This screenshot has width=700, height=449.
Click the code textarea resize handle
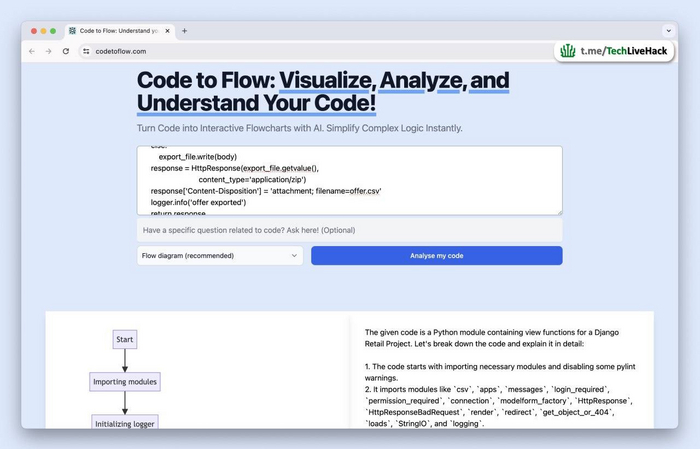pos(559,212)
